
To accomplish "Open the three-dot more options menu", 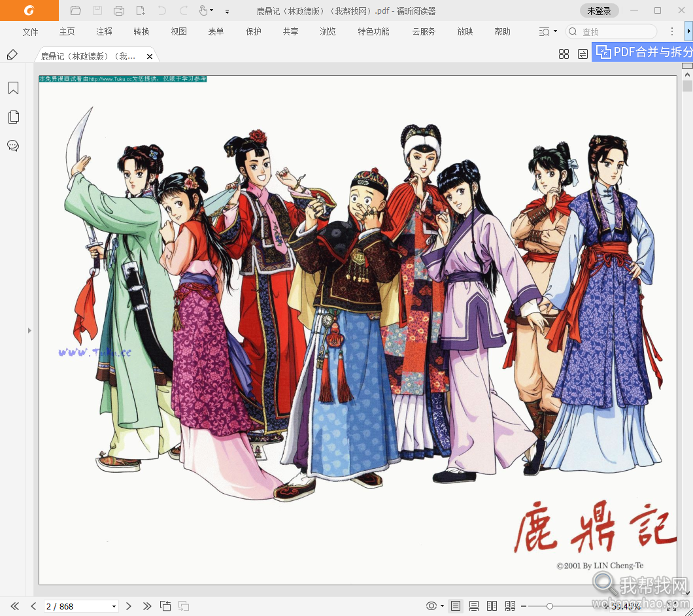I will click(x=672, y=31).
